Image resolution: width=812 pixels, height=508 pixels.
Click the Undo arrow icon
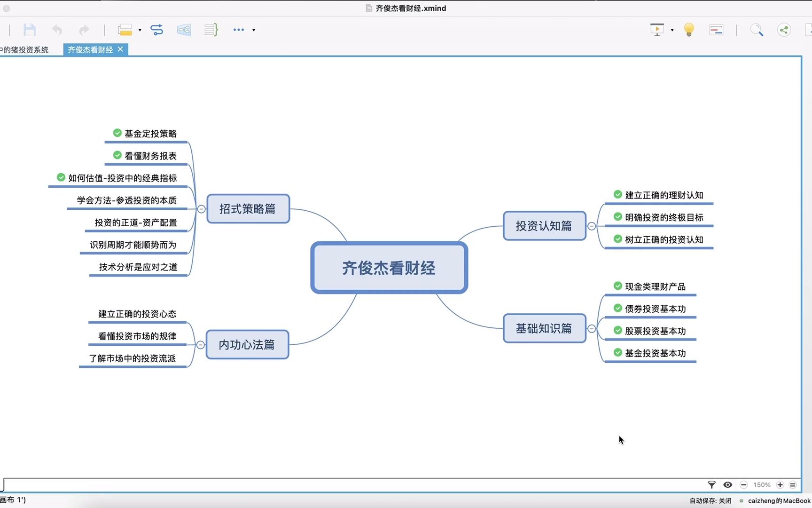[57, 30]
